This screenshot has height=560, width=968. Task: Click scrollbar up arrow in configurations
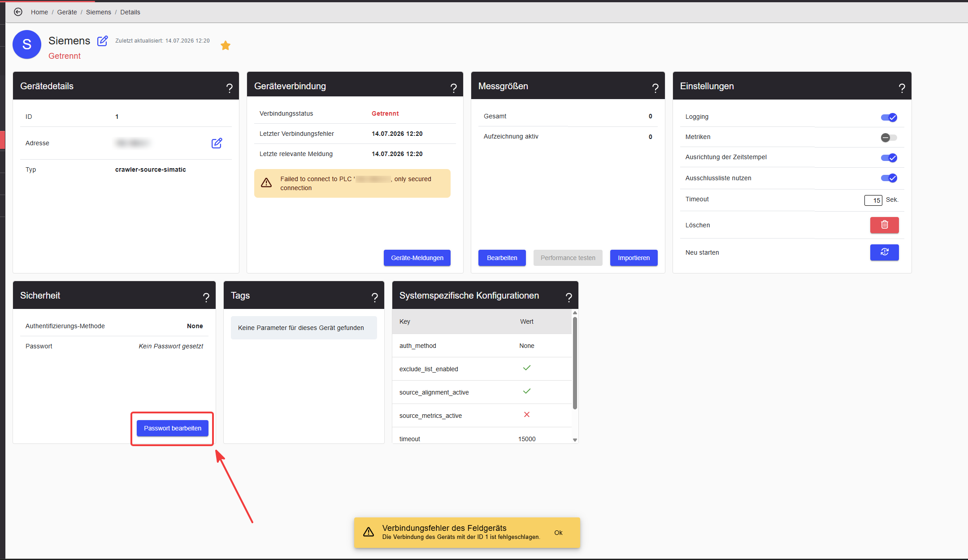point(575,313)
